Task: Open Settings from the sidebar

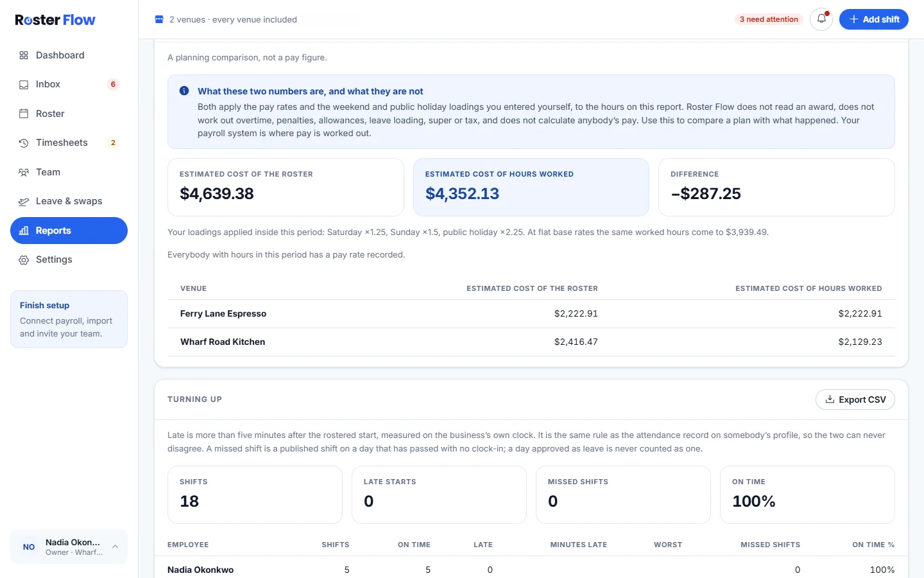Action: point(69,259)
